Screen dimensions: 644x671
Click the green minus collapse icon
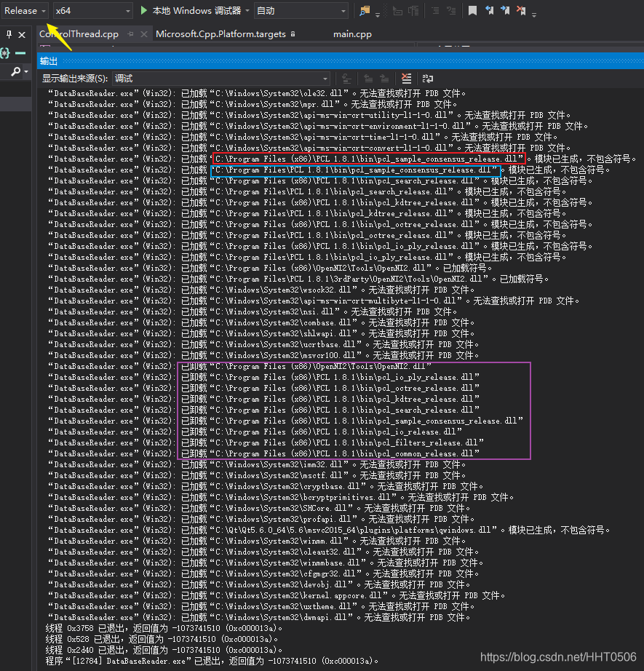[x=20, y=53]
